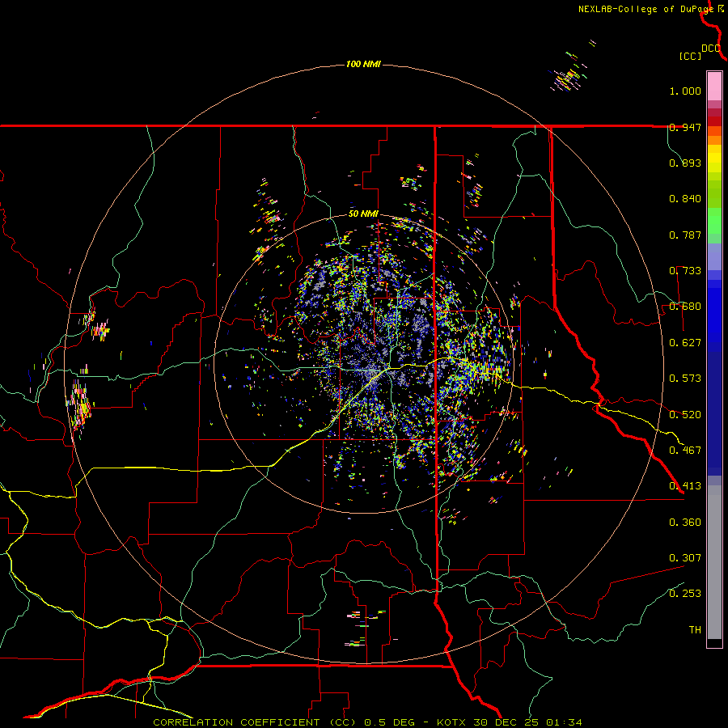Image resolution: width=728 pixels, height=728 pixels.
Task: Click the 0.360 scale value
Action: 685,523
